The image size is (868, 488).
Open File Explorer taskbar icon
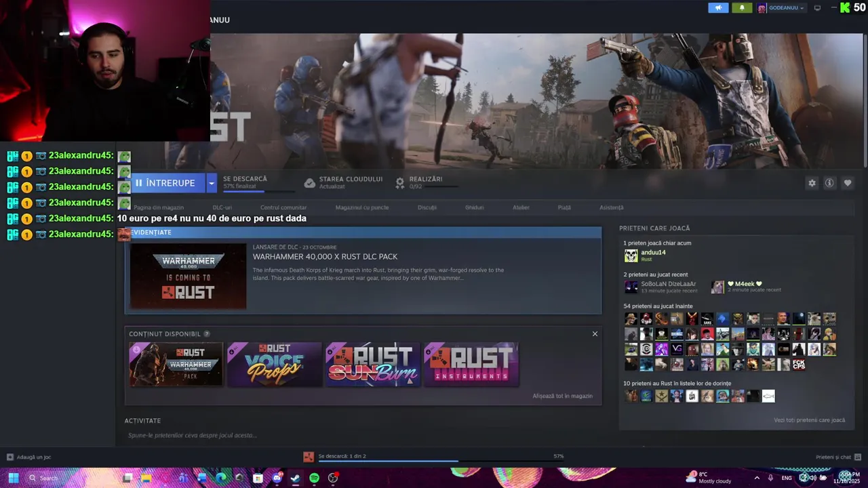tap(146, 478)
